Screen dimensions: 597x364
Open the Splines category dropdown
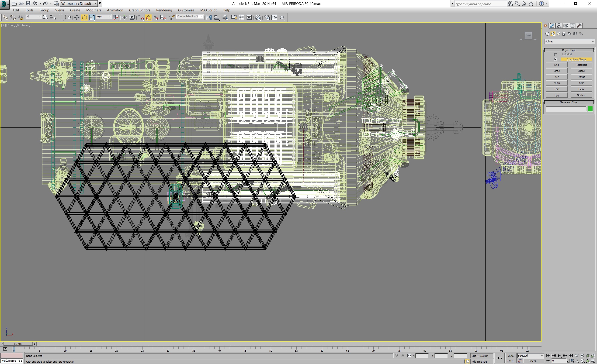tap(569, 41)
